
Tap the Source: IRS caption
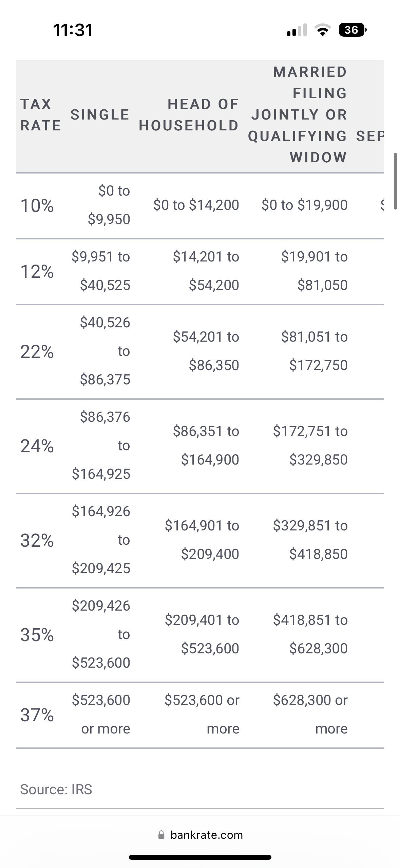tap(56, 790)
